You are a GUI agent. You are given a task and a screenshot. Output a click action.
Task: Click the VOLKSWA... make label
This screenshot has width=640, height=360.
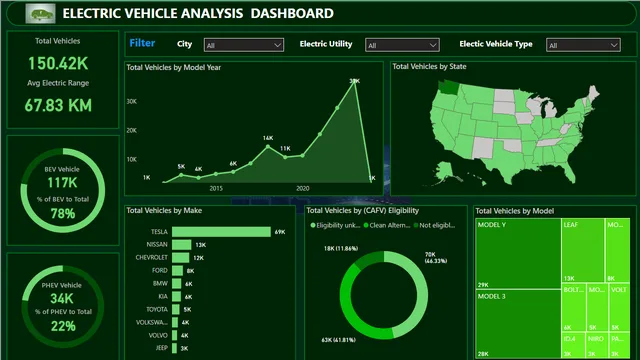pyautogui.click(x=151, y=322)
